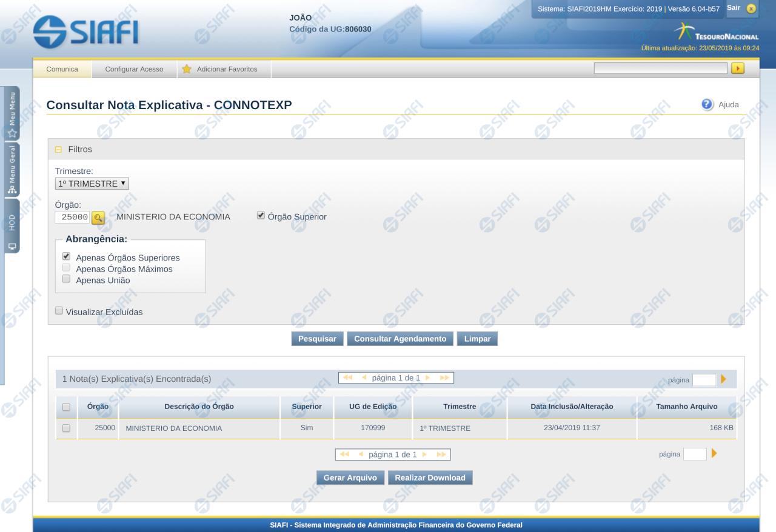Open the HOD side panel
776x532 pixels.
pos(12,225)
